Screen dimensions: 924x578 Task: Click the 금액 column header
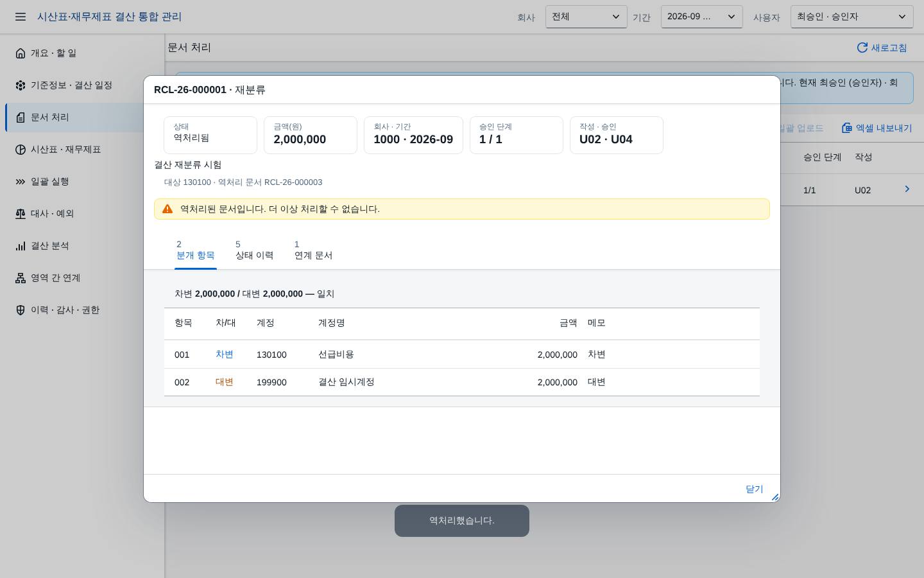(569, 323)
